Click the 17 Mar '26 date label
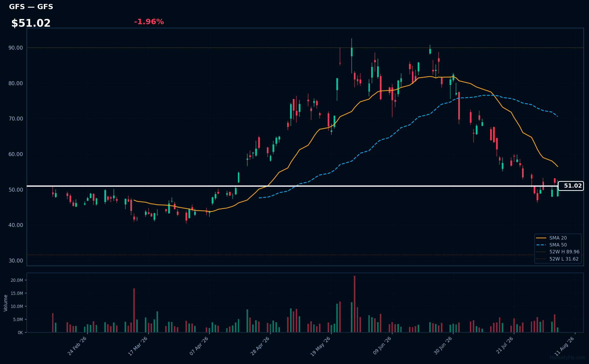Screen dimensions: 589x364 pyautogui.click(x=138, y=346)
